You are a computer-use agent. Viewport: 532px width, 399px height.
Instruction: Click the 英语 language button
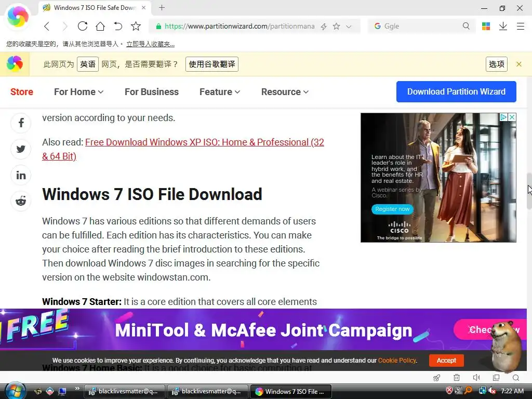click(87, 64)
